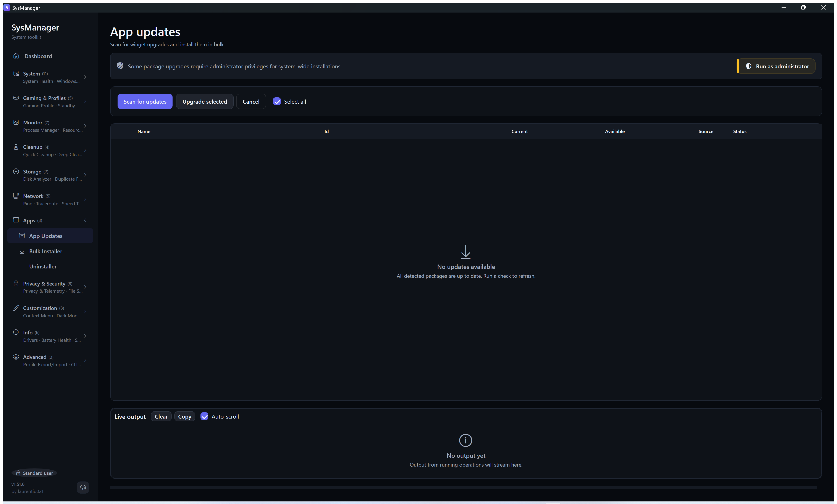
Task: Expand the Info section chevron
Action: [85, 336]
